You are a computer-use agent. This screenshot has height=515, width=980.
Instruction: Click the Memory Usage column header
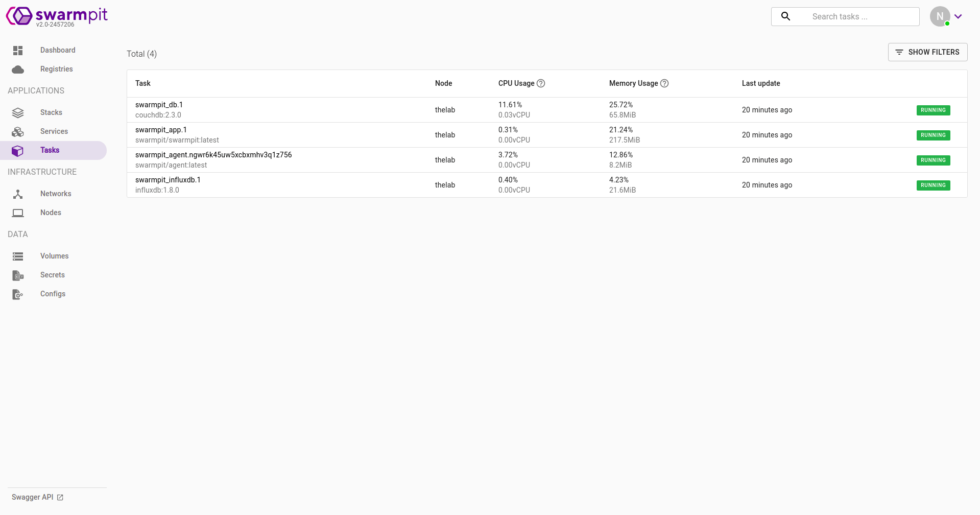pyautogui.click(x=633, y=83)
